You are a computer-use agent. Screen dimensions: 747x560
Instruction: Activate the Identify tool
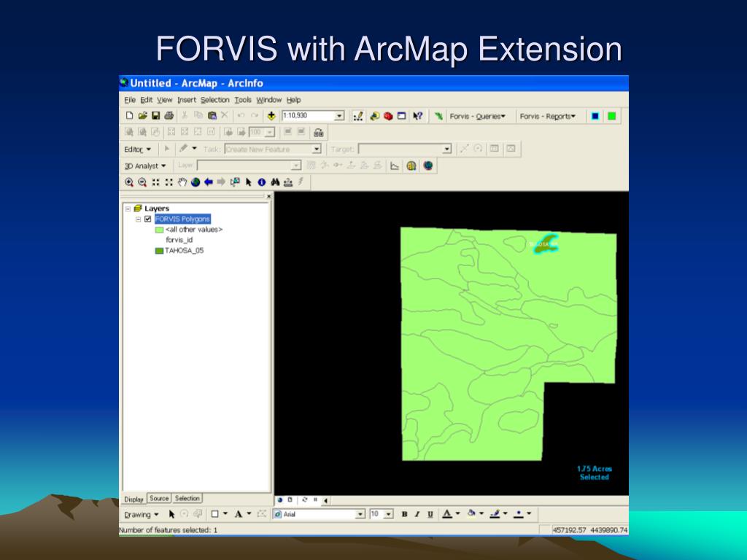(262, 182)
